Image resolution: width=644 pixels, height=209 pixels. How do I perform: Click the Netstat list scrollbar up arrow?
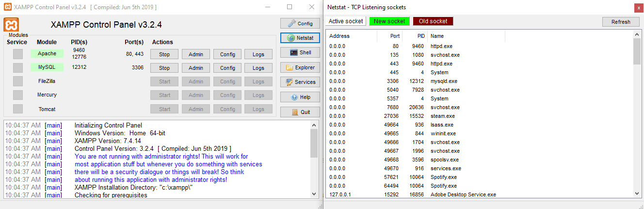pyautogui.click(x=637, y=34)
